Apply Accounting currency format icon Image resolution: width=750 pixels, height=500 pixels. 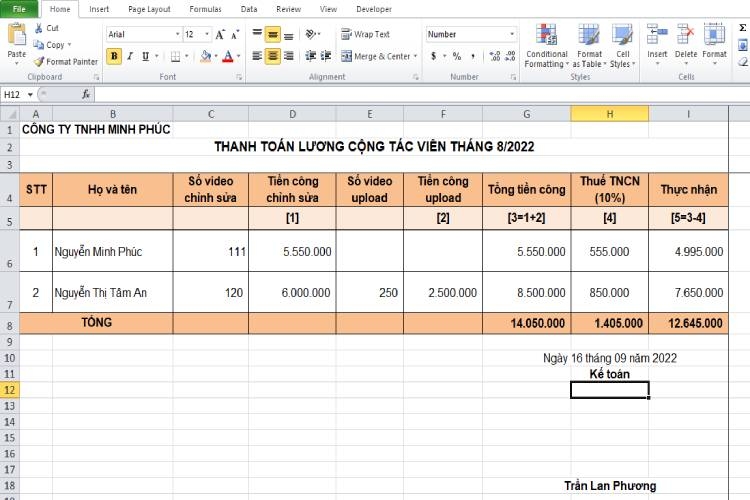click(x=433, y=56)
